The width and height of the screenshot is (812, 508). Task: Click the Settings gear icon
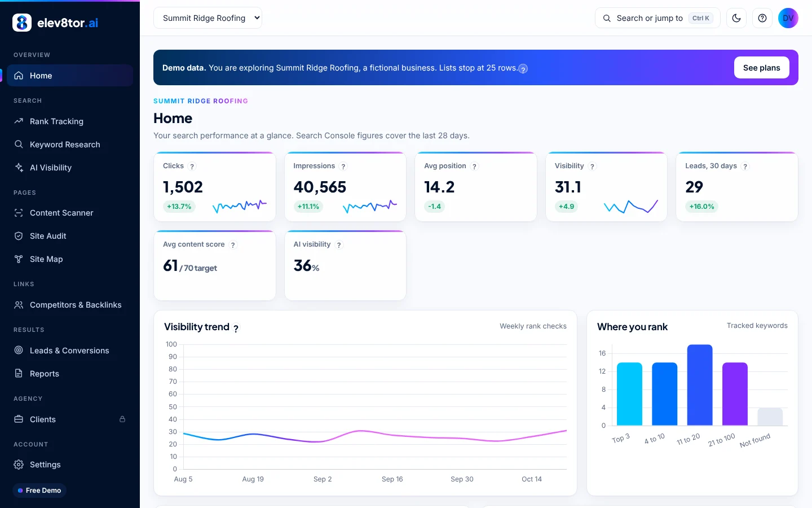coord(19,465)
